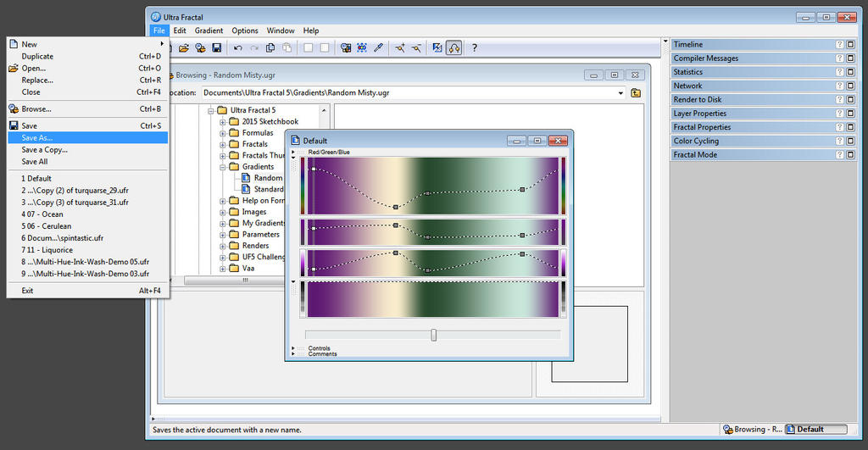
Task: Click the highlighted curve mode toolbar icon
Action: click(x=453, y=48)
